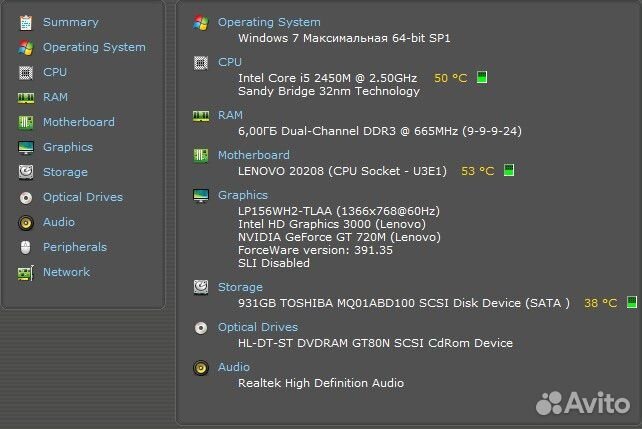Click 'HL-DT-ST DVDRAM GT80N SCSI CdRom Device' text
The image size is (642, 429).
(x=375, y=343)
